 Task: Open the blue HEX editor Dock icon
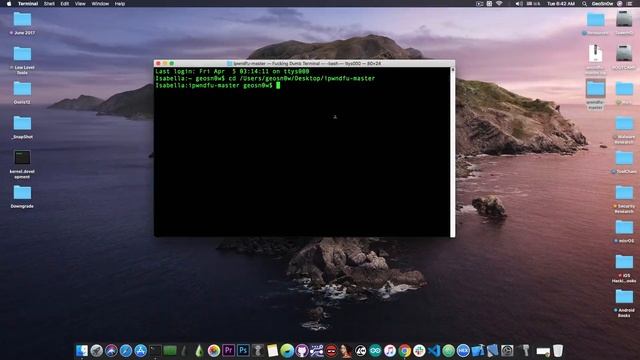pos(463,351)
